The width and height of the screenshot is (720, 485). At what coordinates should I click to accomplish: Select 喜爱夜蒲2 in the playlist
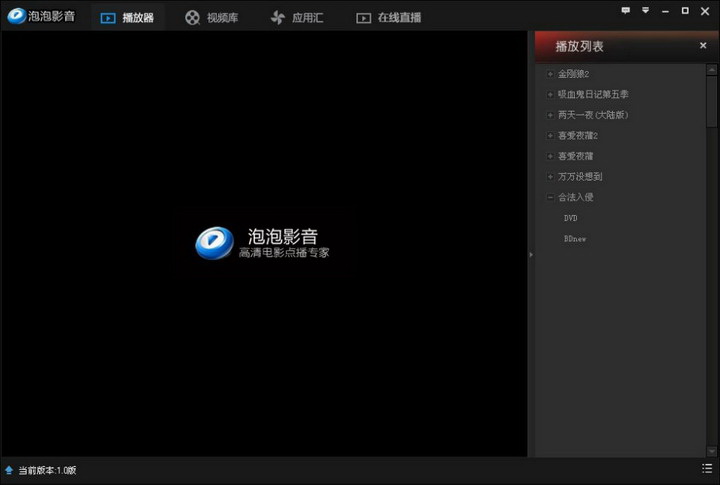(x=578, y=135)
